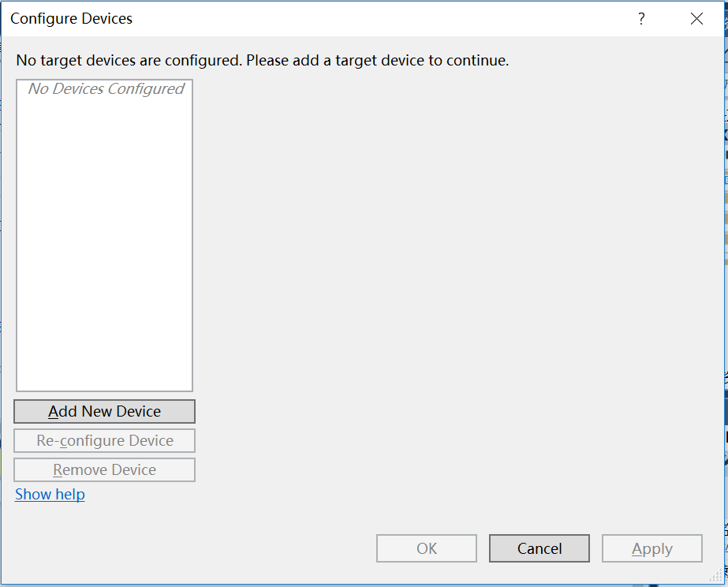The width and height of the screenshot is (728, 587).
Task: Cancel the device configuration dialog
Action: pyautogui.click(x=539, y=548)
